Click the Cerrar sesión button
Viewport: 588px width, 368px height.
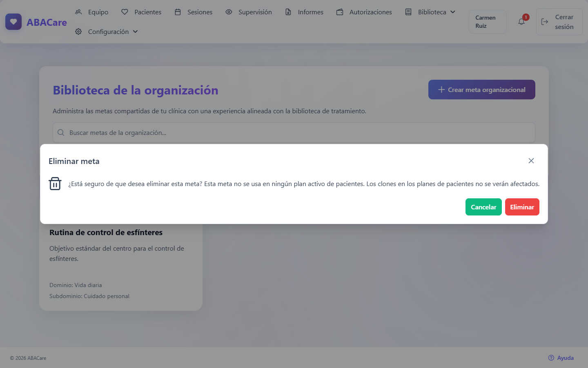point(559,22)
